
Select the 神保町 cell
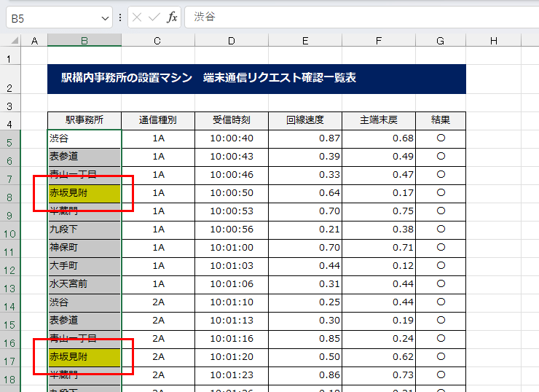(84, 248)
